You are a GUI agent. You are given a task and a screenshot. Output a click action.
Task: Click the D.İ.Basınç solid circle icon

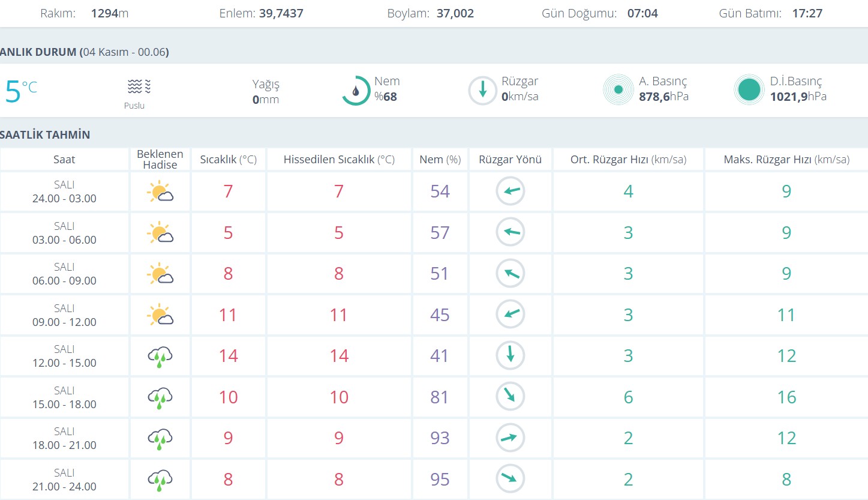pos(749,91)
